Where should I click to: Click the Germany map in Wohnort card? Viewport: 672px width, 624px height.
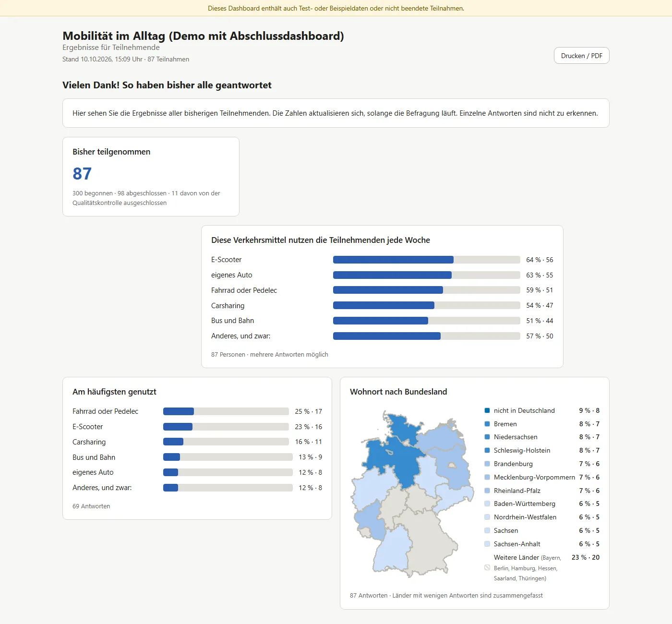[x=413, y=493]
